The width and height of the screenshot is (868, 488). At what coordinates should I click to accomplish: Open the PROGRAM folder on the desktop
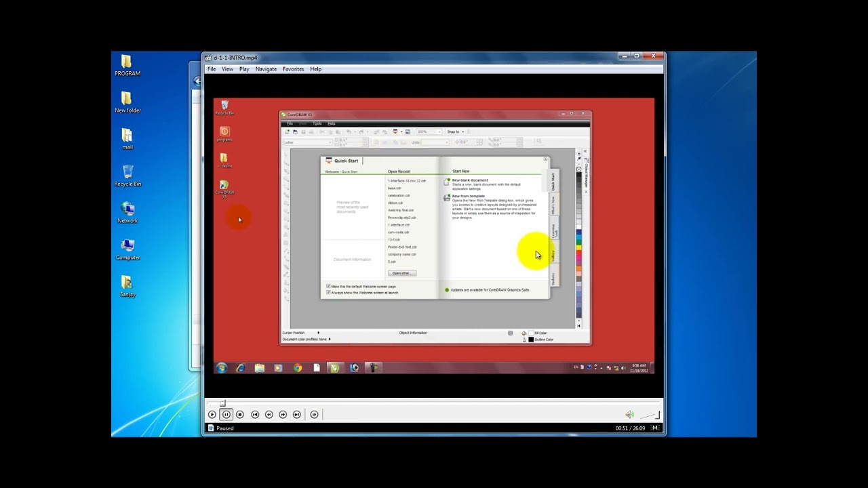[127, 65]
